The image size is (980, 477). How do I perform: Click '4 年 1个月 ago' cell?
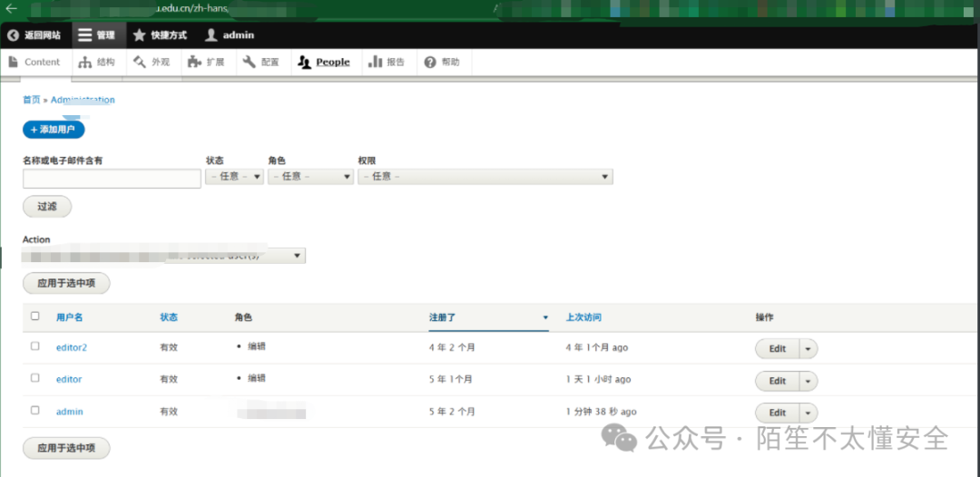point(597,347)
